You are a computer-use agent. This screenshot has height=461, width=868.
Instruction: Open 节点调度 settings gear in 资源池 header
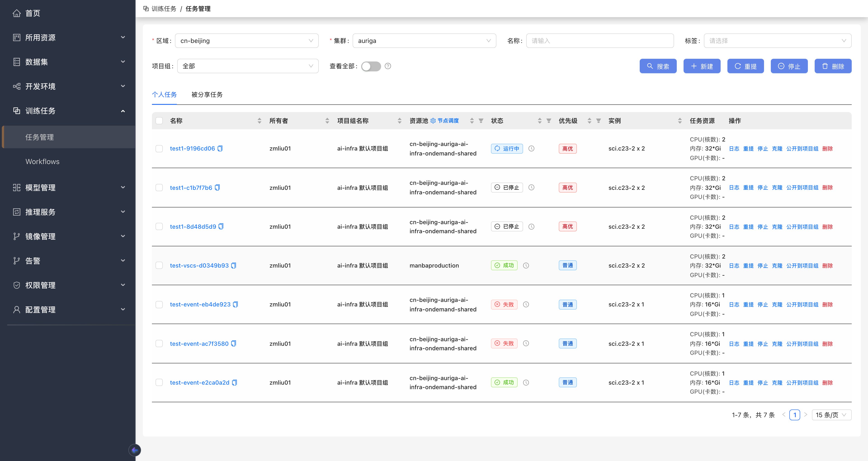tap(433, 121)
